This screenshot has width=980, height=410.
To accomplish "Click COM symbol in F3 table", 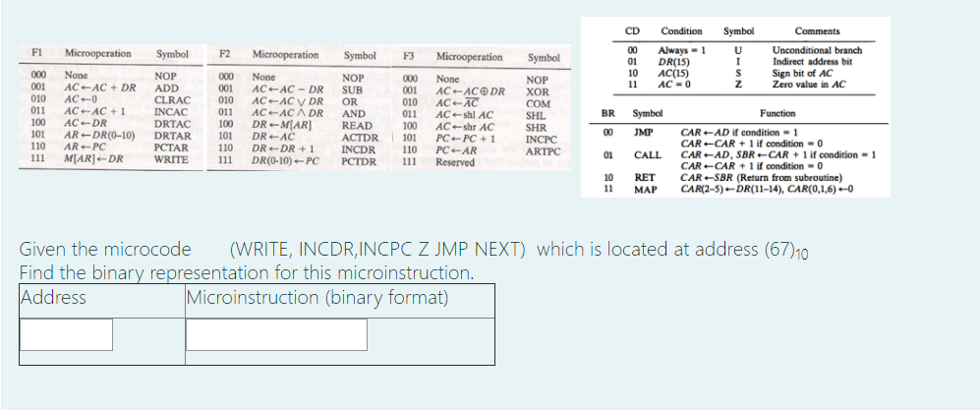I will pyautogui.click(x=538, y=104).
